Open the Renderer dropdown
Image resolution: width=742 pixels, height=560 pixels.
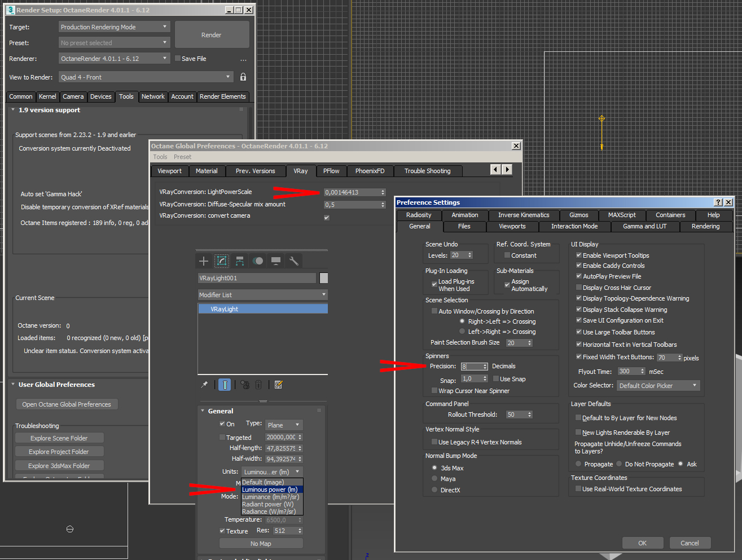[x=114, y=59]
